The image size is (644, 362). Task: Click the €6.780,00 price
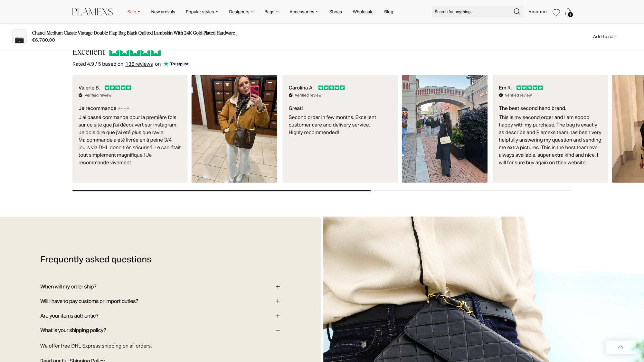pyautogui.click(x=43, y=40)
